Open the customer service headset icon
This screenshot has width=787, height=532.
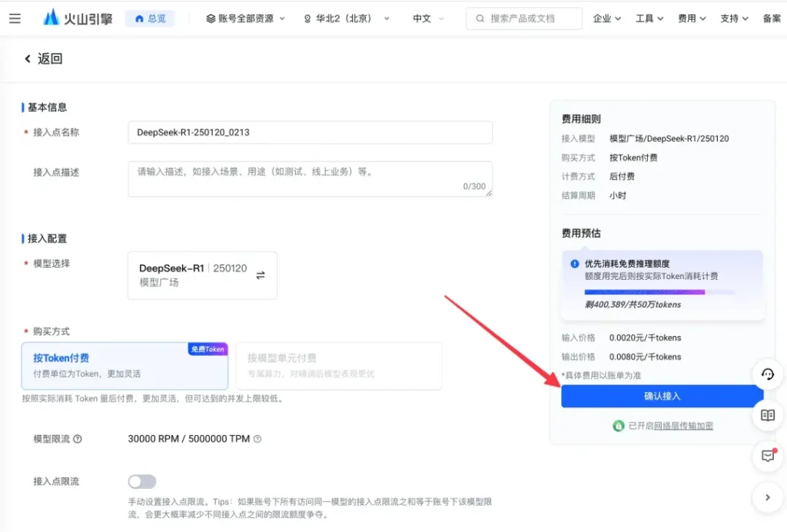coord(767,374)
